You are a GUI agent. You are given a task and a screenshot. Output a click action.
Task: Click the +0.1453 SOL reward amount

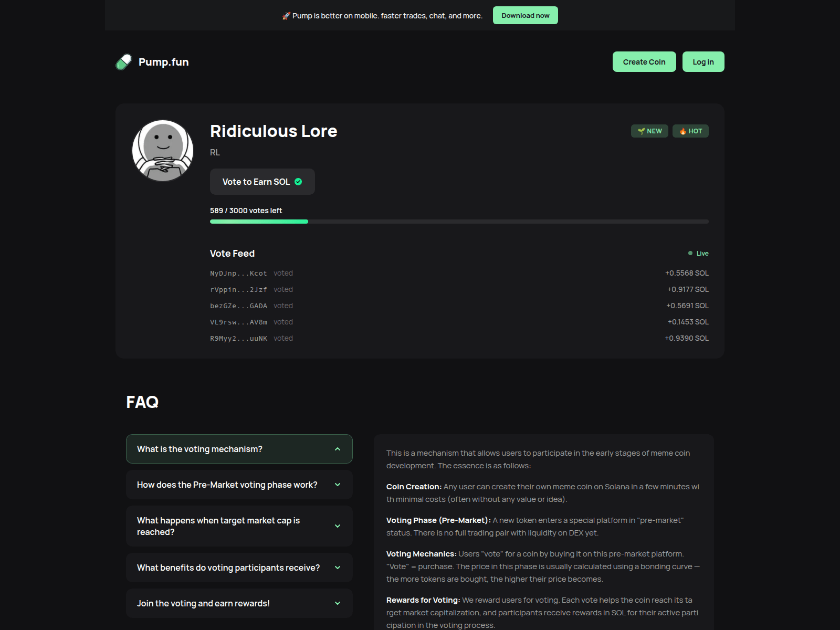[688, 322]
